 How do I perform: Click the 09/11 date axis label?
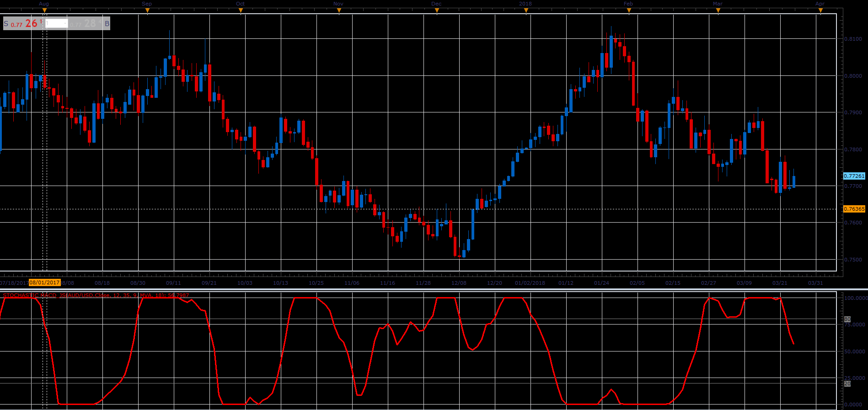click(174, 283)
